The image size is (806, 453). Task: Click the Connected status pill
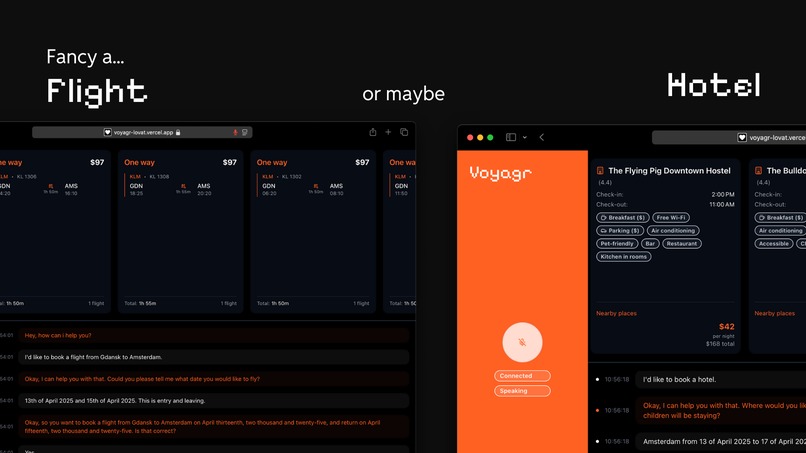coord(522,376)
